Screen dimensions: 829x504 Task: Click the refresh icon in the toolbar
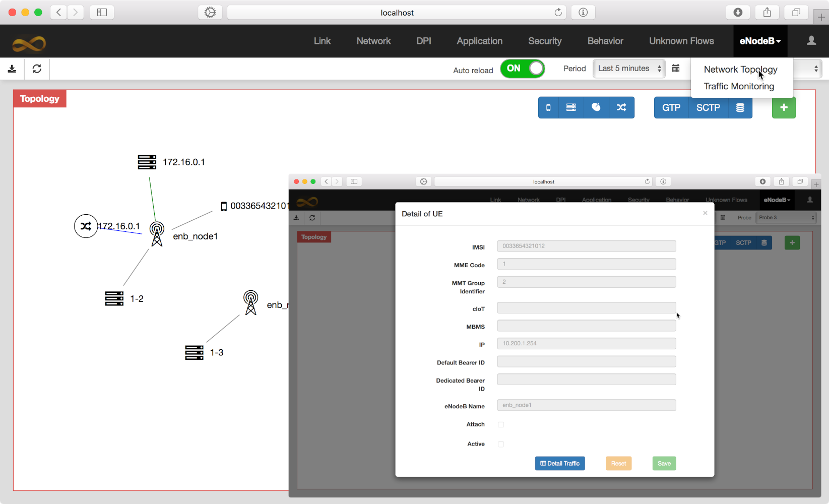(x=37, y=69)
